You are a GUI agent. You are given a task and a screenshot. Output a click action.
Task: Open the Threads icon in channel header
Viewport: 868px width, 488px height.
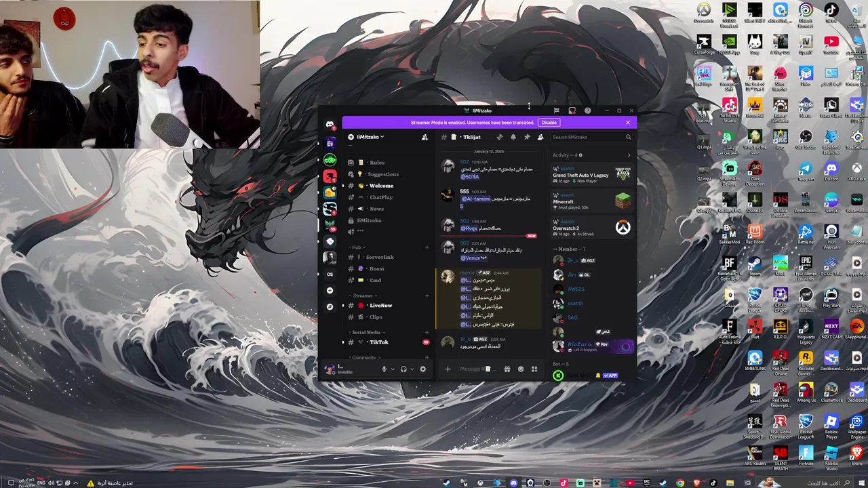click(499, 137)
